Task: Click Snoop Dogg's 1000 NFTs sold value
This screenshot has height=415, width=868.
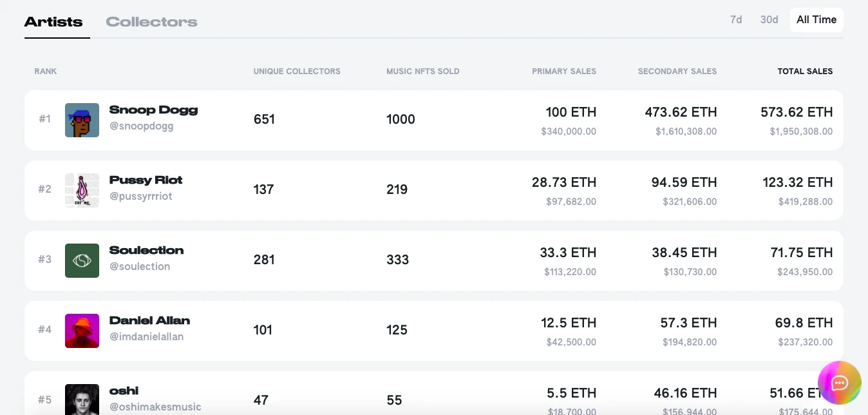Action: [401, 119]
